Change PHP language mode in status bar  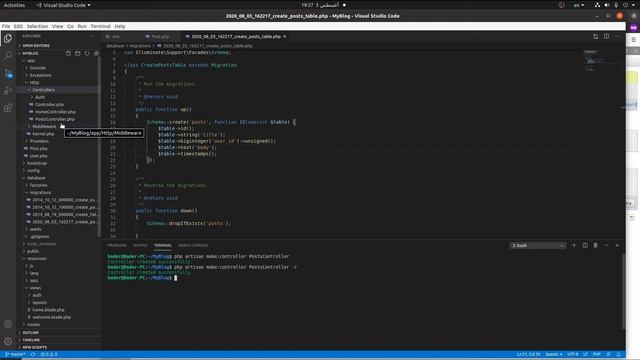tap(596, 354)
